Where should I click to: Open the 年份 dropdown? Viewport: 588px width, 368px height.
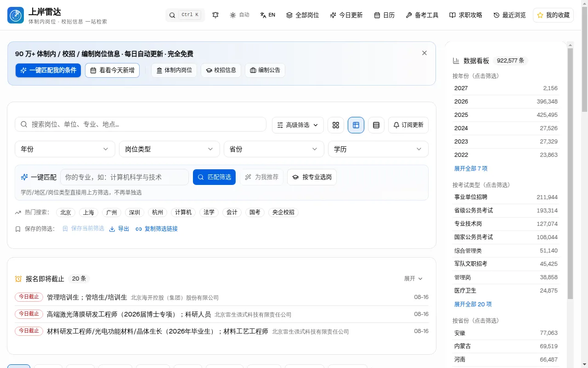pyautogui.click(x=65, y=149)
